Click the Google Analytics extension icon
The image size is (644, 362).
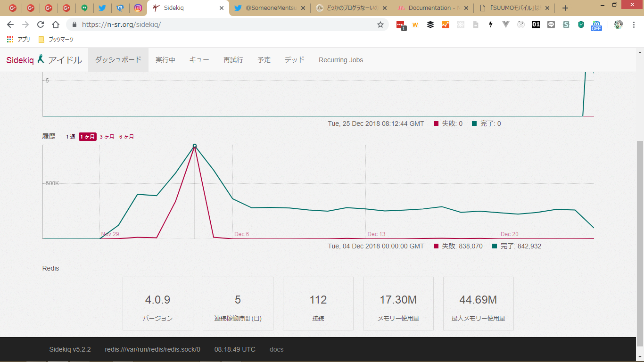coord(445,25)
